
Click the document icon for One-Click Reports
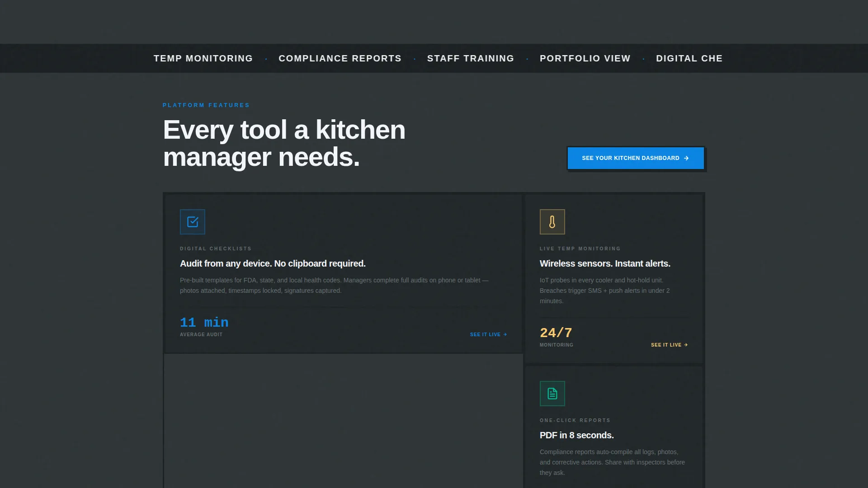point(552,394)
